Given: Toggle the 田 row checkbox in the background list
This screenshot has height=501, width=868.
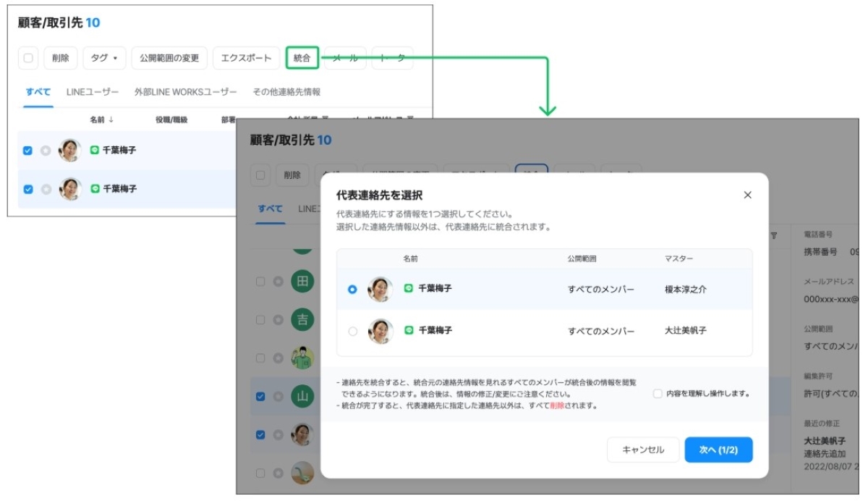Looking at the screenshot, I should [x=260, y=281].
